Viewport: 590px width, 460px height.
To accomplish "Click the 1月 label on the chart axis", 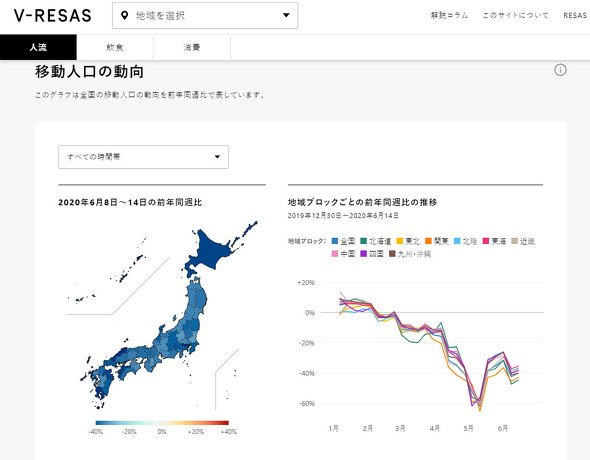I will pyautogui.click(x=333, y=428).
